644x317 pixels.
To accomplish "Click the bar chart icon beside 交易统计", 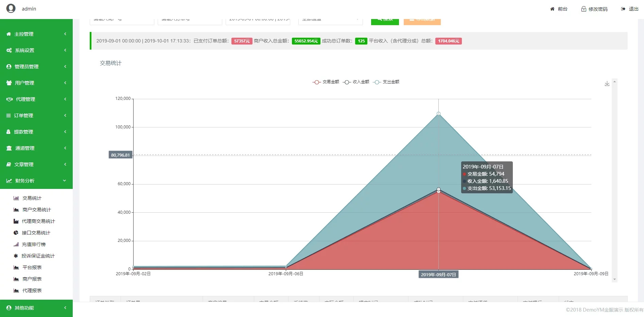I will click(x=16, y=198).
